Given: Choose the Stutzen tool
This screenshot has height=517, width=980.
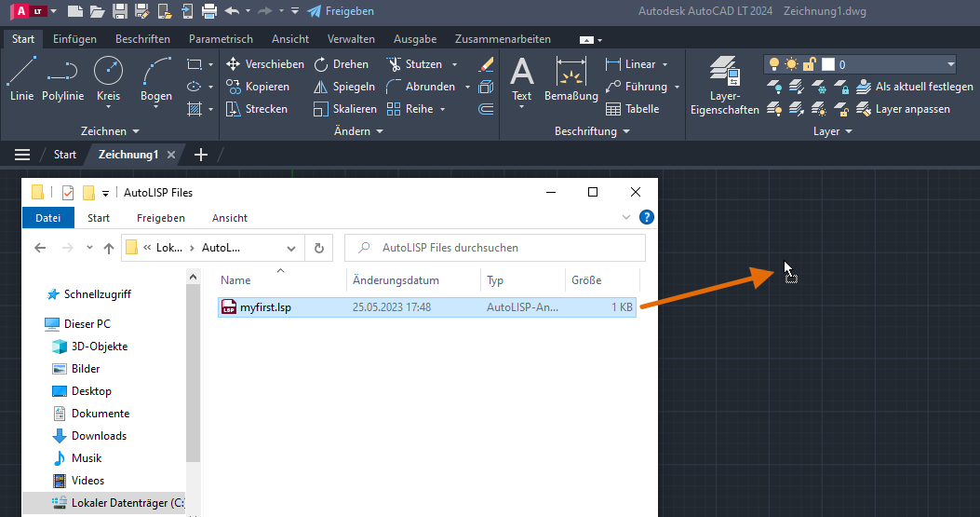Looking at the screenshot, I should pos(414,64).
